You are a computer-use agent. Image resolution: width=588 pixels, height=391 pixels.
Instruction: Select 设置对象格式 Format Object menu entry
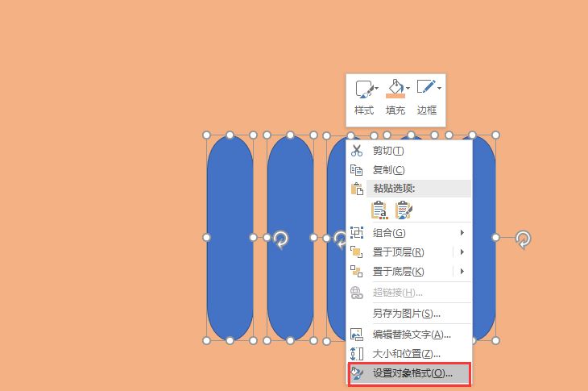tap(409, 373)
